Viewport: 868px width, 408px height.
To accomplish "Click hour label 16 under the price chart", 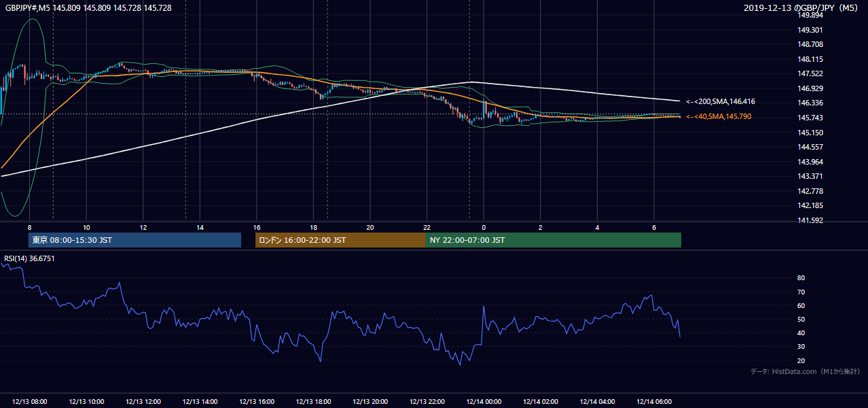I will 257,227.
